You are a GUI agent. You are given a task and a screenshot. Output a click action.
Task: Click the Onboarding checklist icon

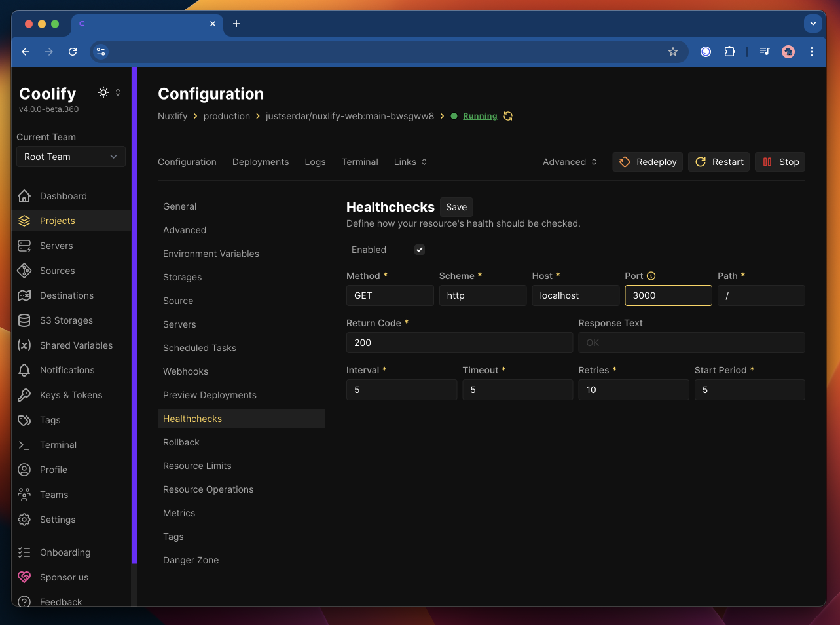[x=24, y=552]
